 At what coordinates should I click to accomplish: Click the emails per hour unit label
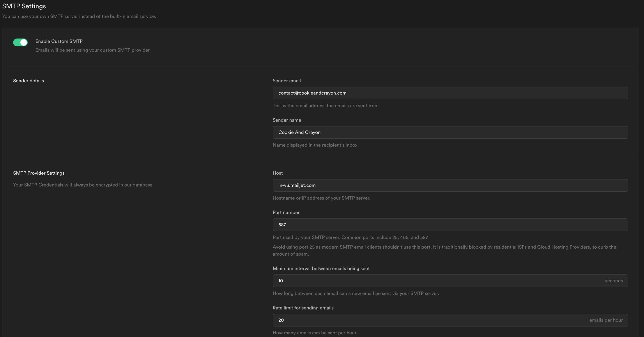[606, 320]
